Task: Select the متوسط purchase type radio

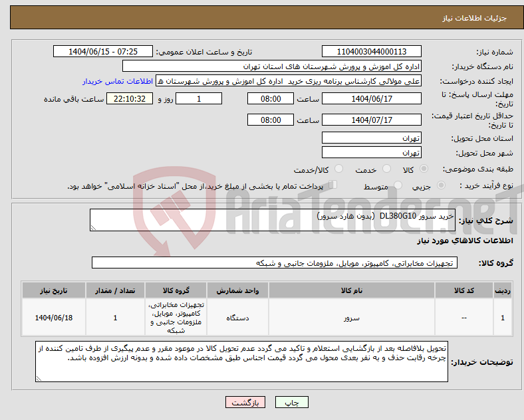Action: click(398, 185)
